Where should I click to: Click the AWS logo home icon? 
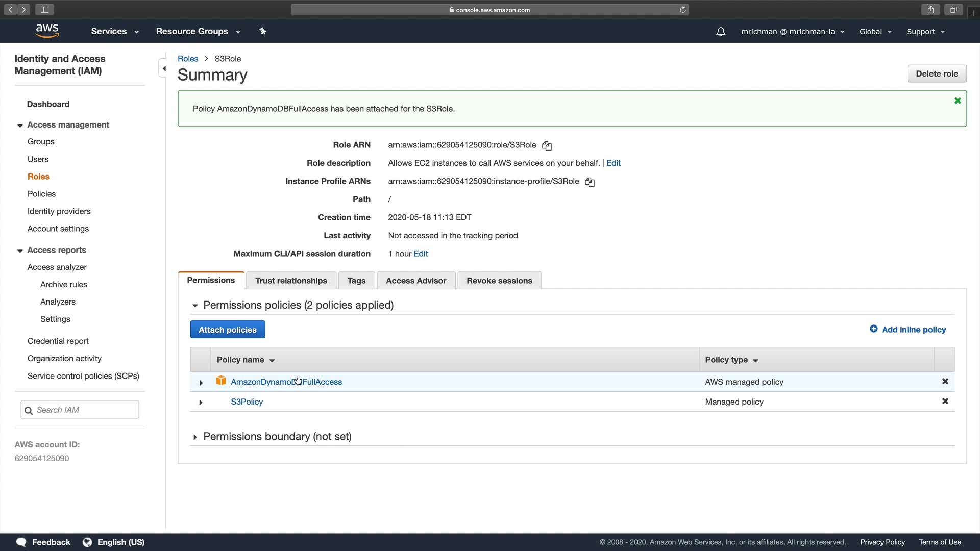(x=47, y=31)
